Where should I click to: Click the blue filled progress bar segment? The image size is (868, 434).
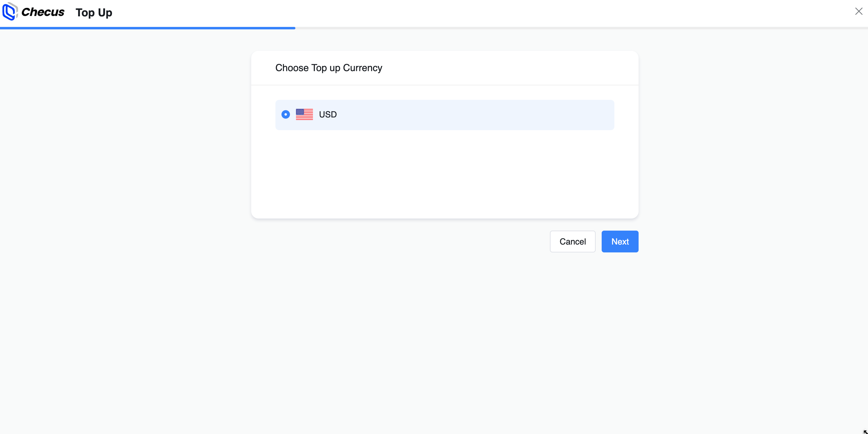tap(148, 28)
